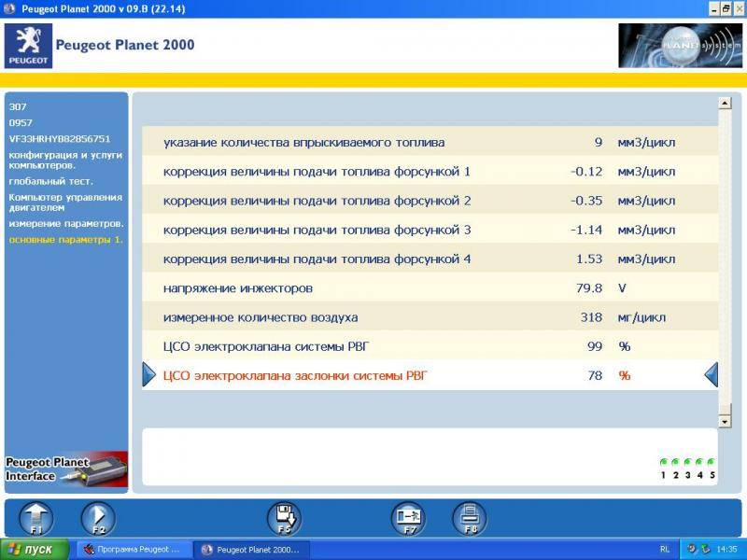747x560 pixels.
Task: Select 'ЦСО электроклапана заслонки системы РВГ' row
Action: click(x=430, y=375)
